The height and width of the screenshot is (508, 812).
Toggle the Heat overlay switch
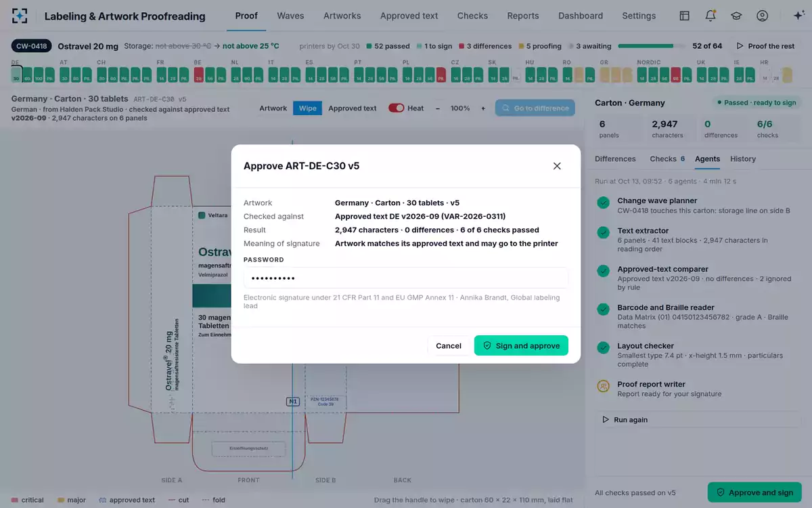(397, 108)
